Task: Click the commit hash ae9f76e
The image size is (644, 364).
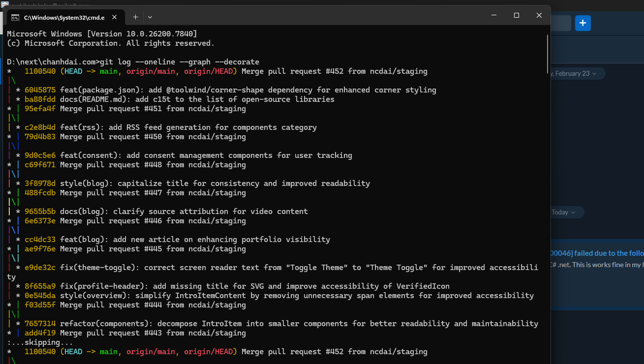Action: point(40,249)
